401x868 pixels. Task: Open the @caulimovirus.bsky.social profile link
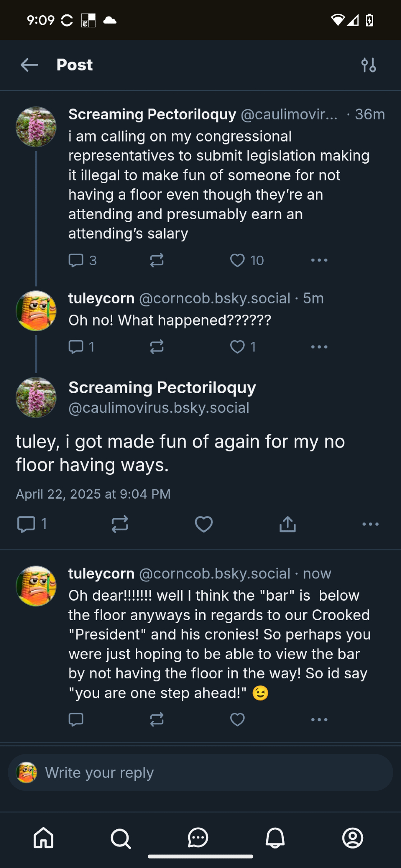point(159,408)
